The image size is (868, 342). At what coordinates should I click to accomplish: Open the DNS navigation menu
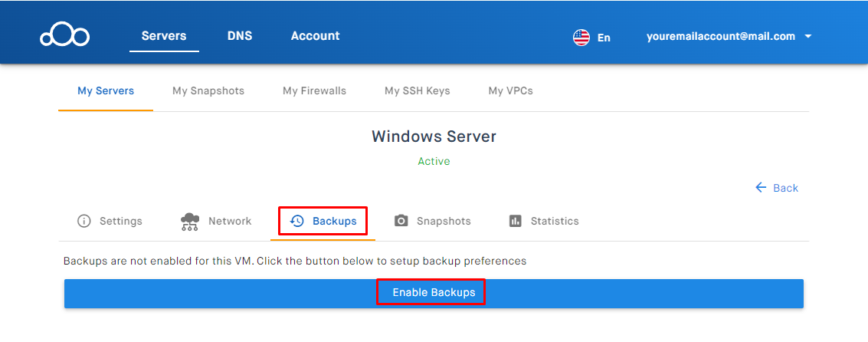click(240, 36)
